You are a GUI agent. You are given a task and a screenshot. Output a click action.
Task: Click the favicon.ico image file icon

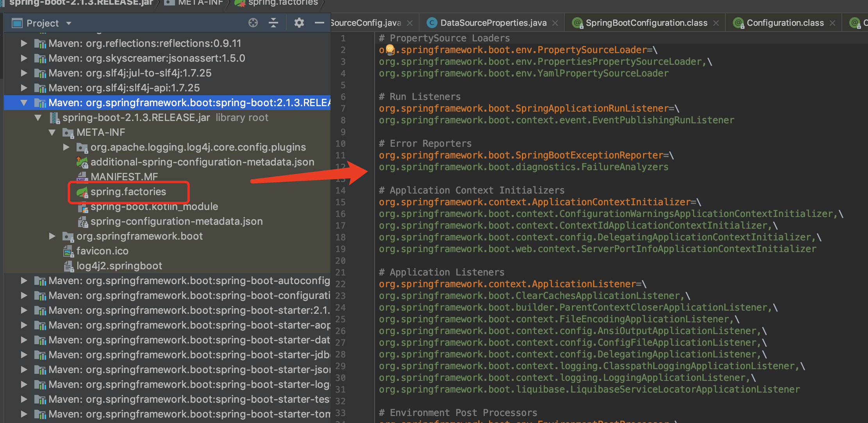pyautogui.click(x=68, y=251)
